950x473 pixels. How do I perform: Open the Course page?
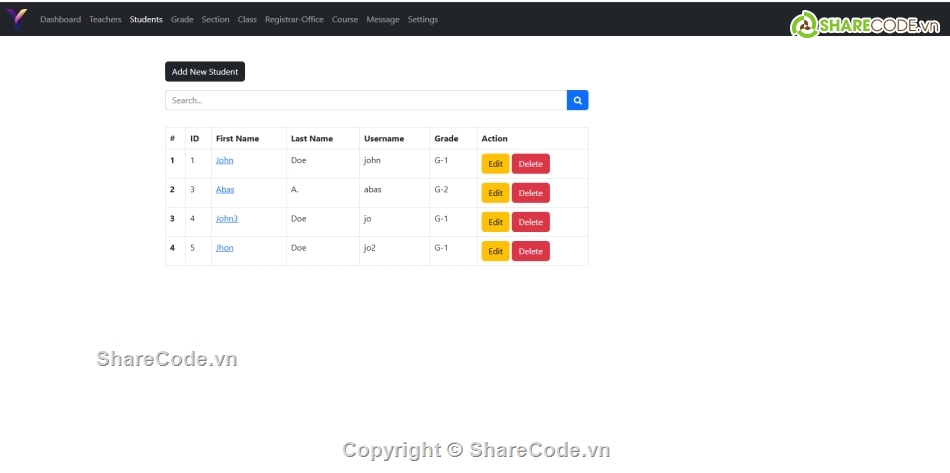coord(345,19)
